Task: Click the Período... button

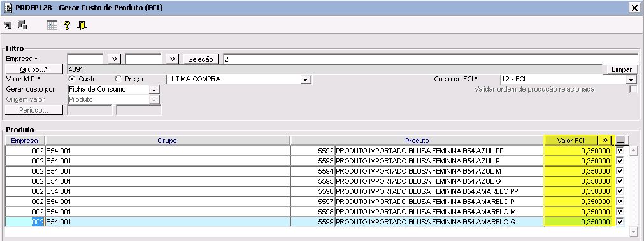Action: (34, 110)
